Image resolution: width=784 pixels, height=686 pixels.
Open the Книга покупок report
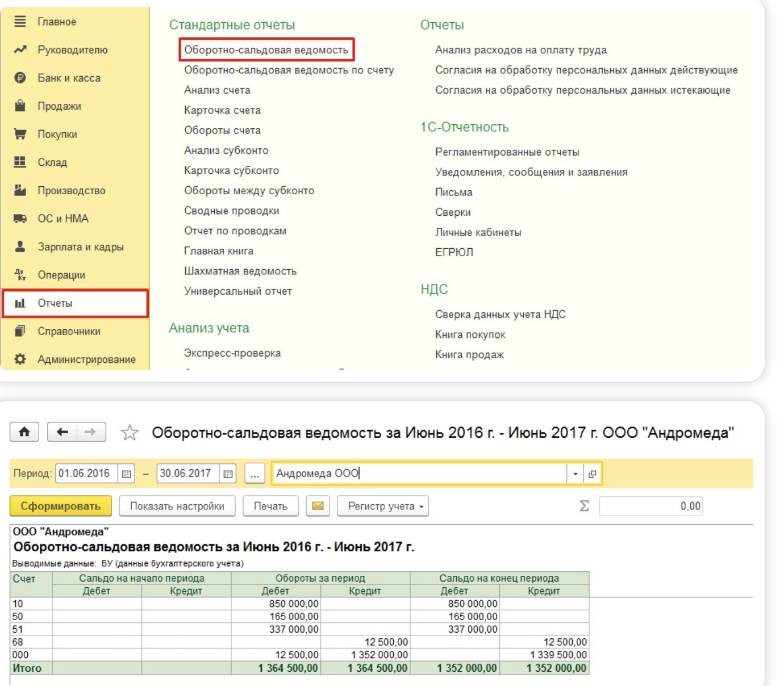[470, 334]
